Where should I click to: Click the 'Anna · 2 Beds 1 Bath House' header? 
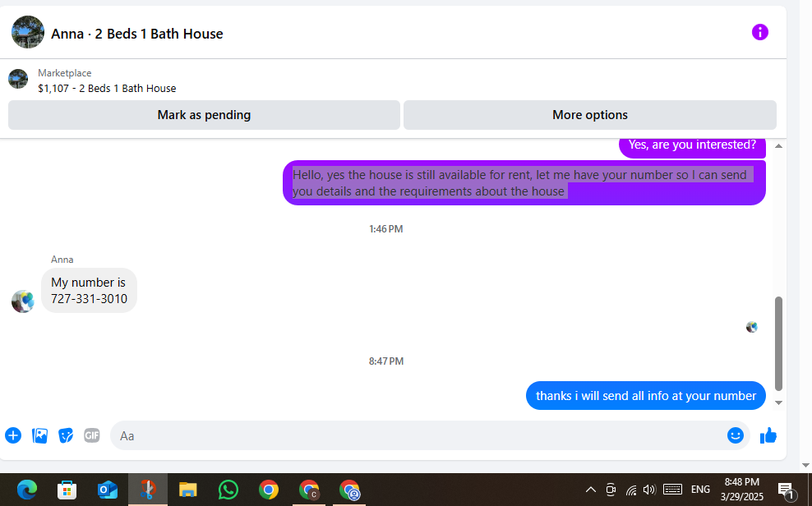tap(137, 34)
